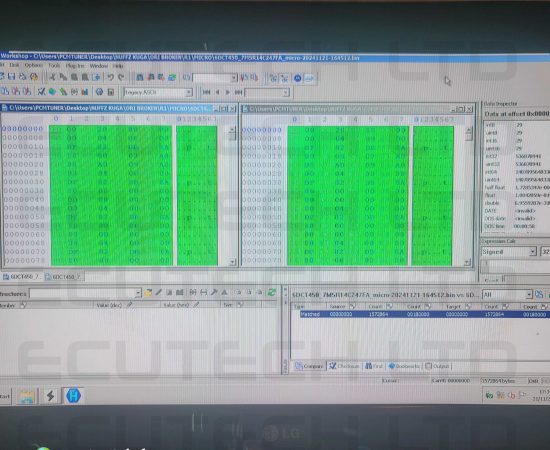Screen dimensions: 550x450
Task: Click the Cut scissors toolbar icon
Action: (53, 77)
